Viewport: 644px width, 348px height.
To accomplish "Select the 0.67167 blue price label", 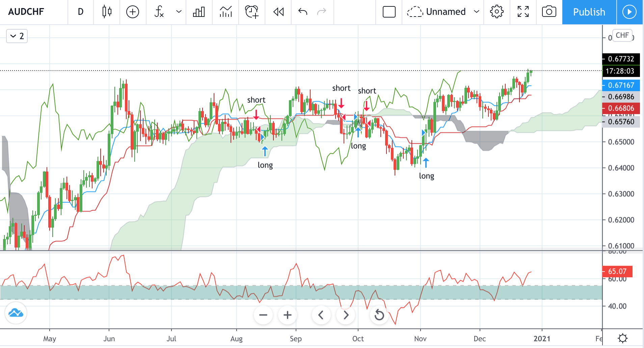I will pyautogui.click(x=621, y=85).
